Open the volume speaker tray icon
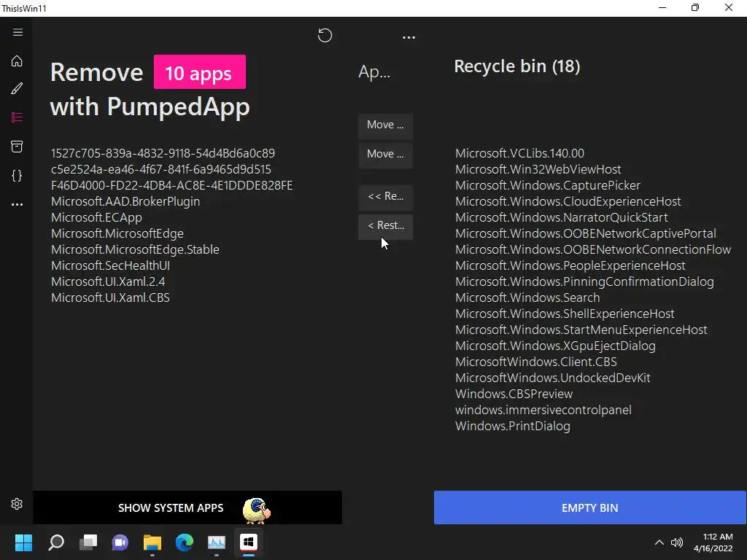The image size is (747, 560). [677, 542]
